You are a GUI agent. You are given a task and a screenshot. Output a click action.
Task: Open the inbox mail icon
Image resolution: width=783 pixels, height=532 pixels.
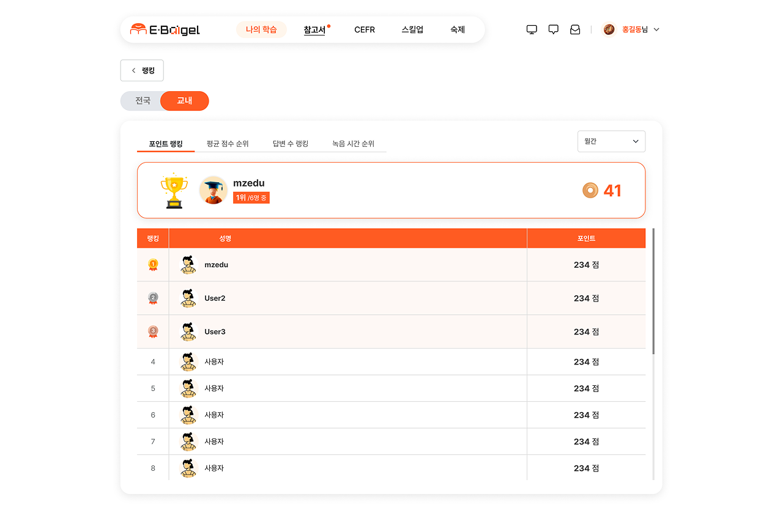click(575, 29)
